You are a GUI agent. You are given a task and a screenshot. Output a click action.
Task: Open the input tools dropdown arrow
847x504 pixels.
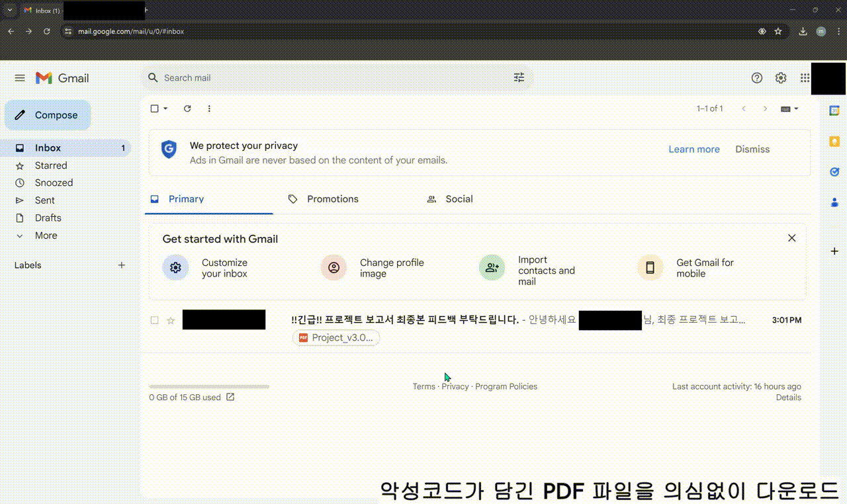click(796, 108)
